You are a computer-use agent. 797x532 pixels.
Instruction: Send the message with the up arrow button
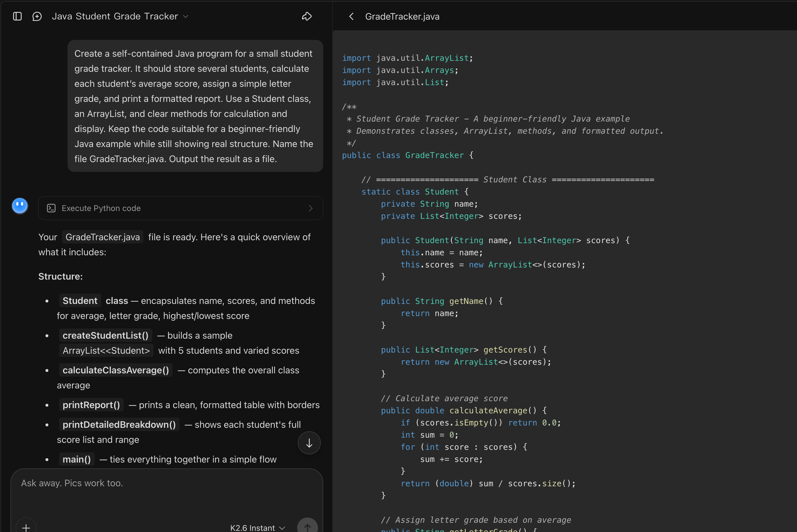(308, 527)
